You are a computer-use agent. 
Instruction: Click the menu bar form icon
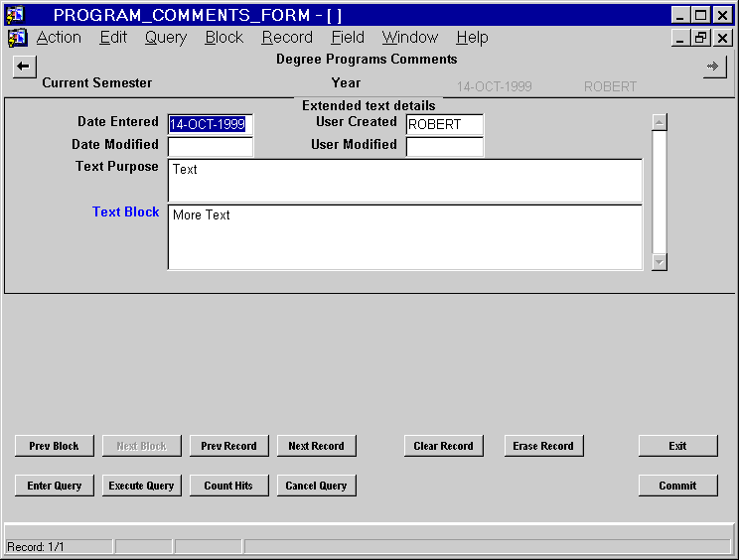[x=18, y=37]
